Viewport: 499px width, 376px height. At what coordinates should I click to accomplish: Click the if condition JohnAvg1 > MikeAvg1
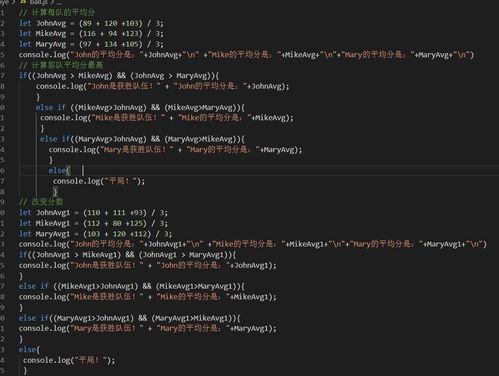pos(78,255)
